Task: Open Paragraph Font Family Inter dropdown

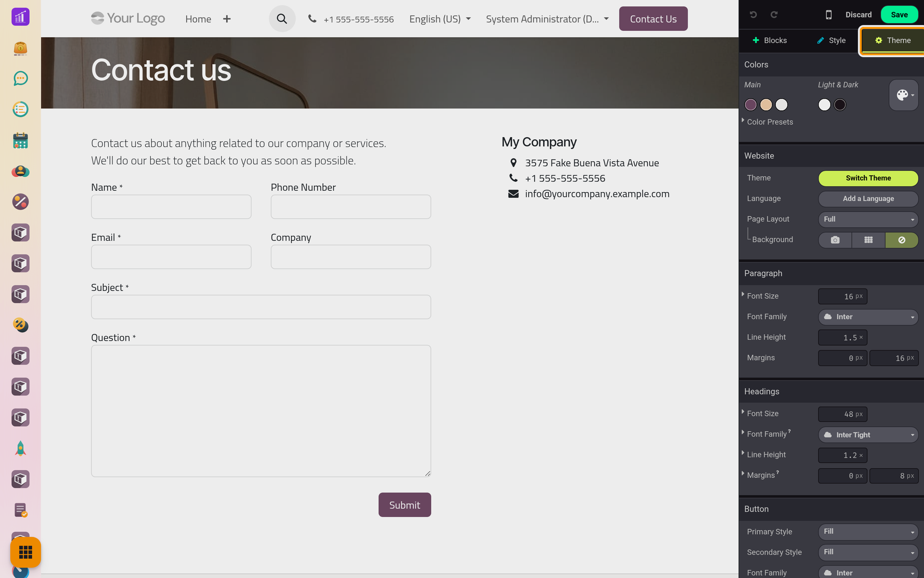Action: click(x=868, y=317)
